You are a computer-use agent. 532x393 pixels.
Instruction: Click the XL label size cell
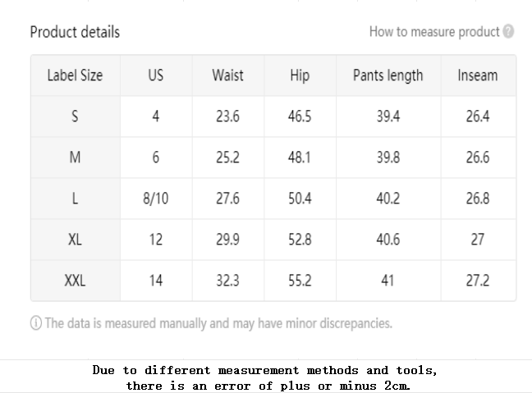pos(75,240)
